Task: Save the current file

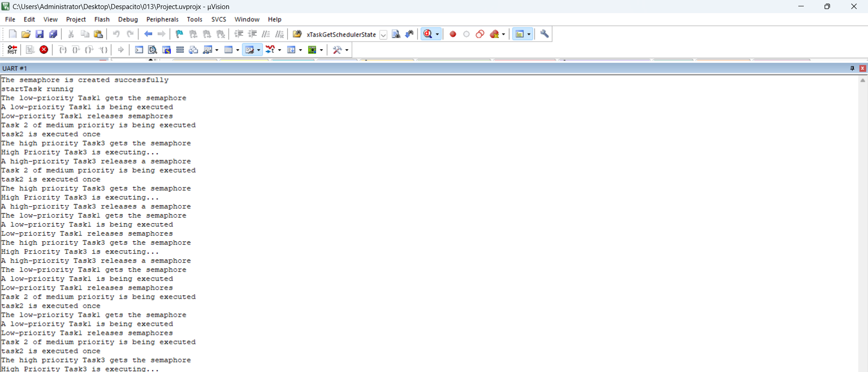Action: (39, 34)
